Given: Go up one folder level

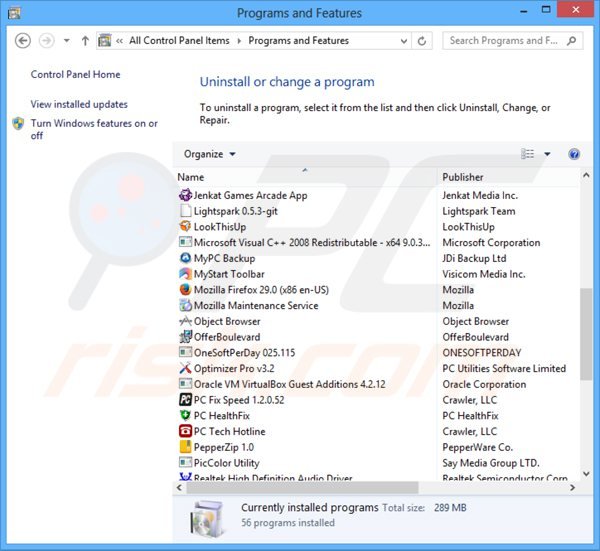Looking at the screenshot, I should tap(85, 41).
